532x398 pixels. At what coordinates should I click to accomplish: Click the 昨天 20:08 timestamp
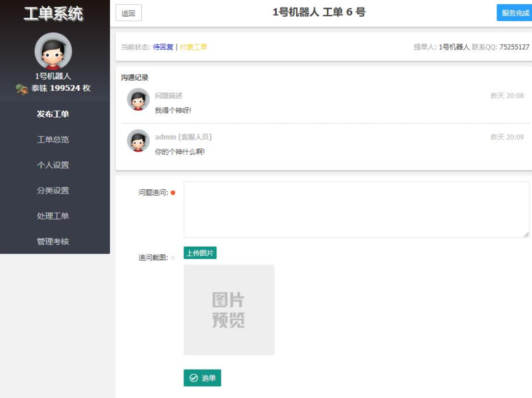click(507, 96)
